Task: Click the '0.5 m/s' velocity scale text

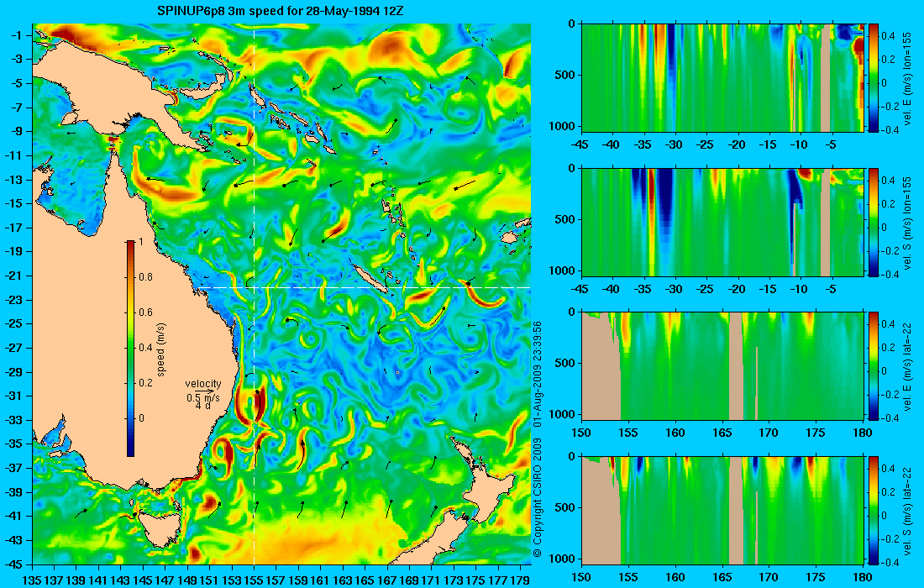Action: [x=202, y=397]
